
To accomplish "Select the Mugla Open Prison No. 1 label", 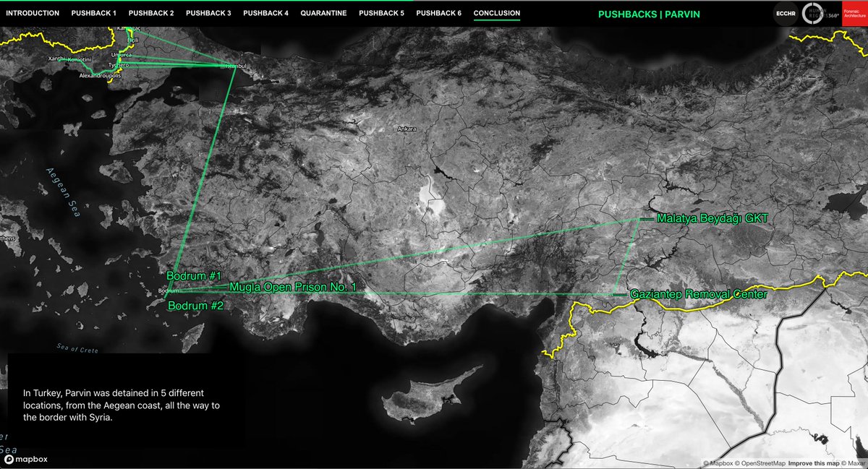I will point(294,287).
